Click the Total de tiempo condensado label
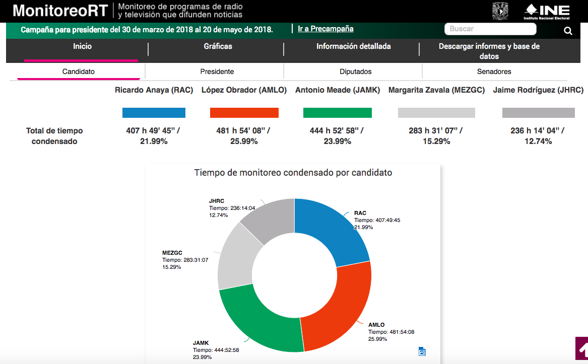 coord(54,136)
